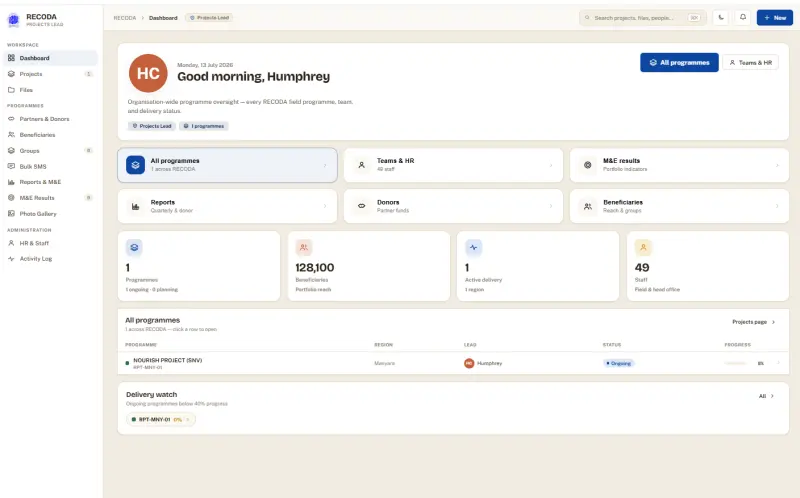Click the RECODA logo icon
Image resolution: width=800 pixels, height=498 pixels.
[13, 20]
